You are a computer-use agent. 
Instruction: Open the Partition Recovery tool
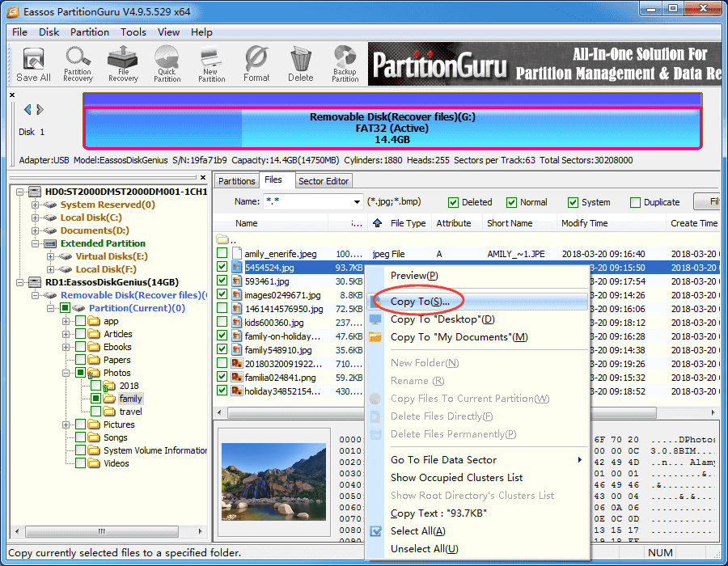click(x=78, y=64)
